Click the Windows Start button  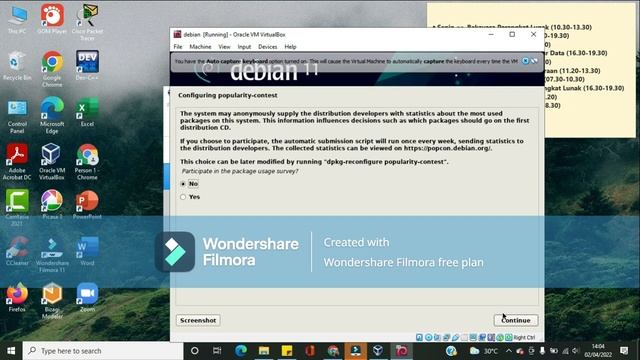coord(11,351)
